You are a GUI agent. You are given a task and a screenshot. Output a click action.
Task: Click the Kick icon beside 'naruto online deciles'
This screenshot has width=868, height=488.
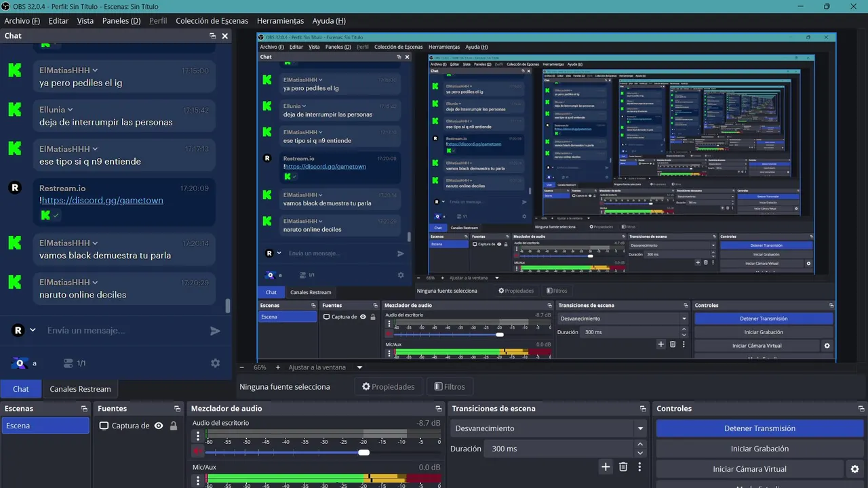pyautogui.click(x=15, y=281)
